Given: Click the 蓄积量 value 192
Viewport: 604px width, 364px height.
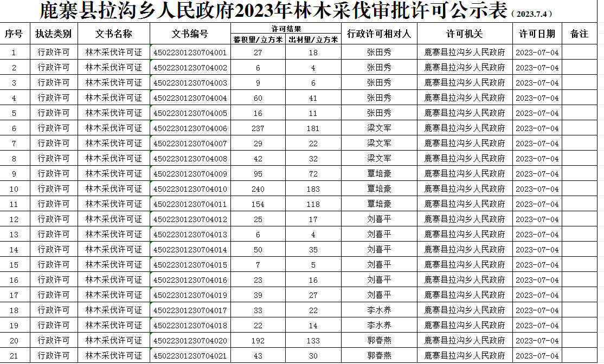Looking at the screenshot, I should 258,341.
